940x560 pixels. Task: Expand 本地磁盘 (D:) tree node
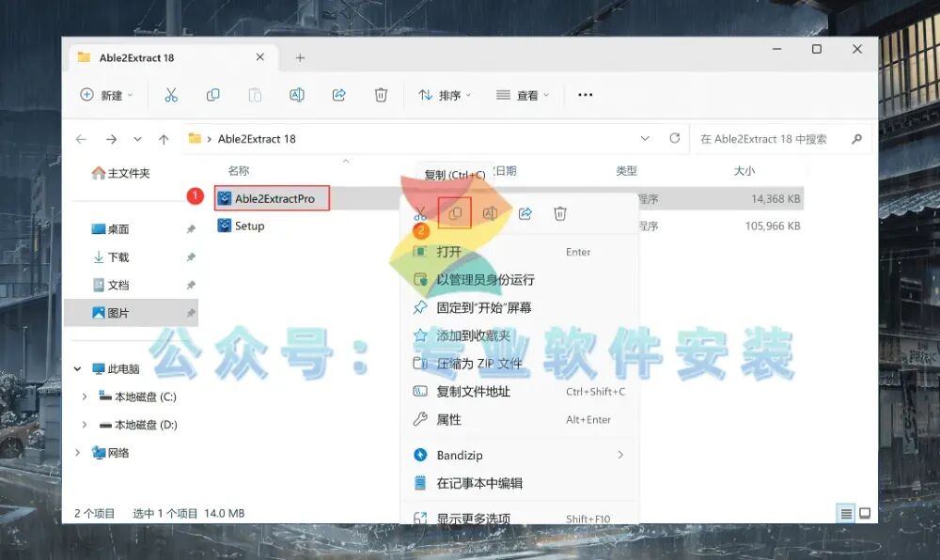point(85,425)
